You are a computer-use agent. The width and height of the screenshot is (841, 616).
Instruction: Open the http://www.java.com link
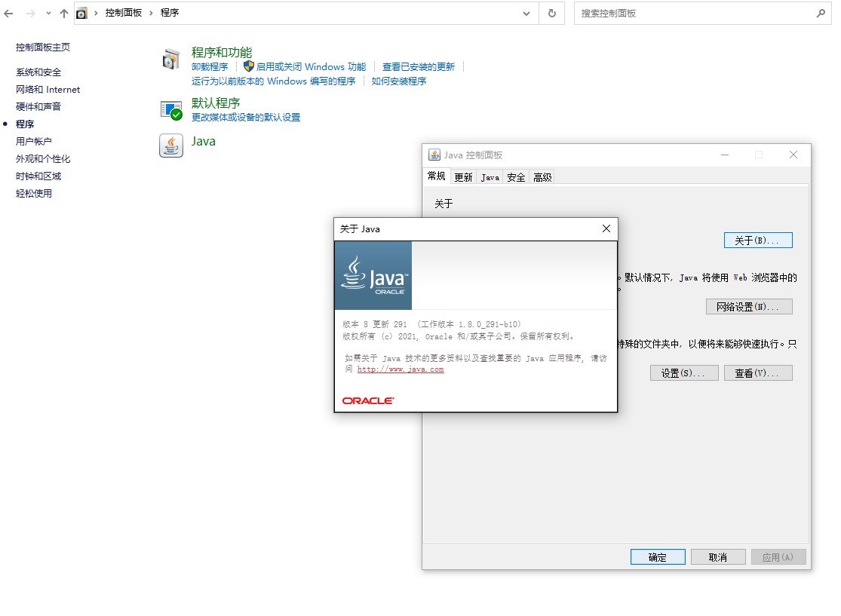tap(401, 369)
